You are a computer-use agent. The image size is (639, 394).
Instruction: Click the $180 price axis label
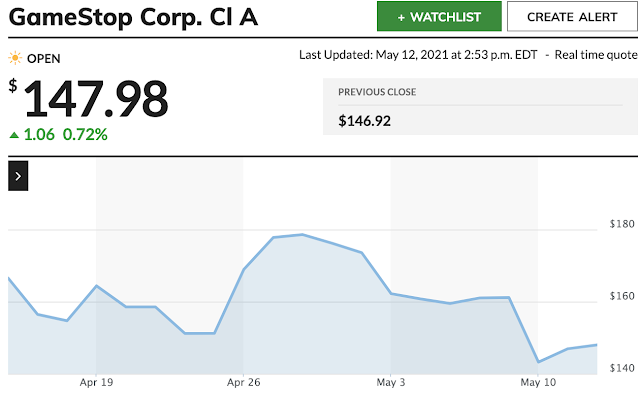622,224
